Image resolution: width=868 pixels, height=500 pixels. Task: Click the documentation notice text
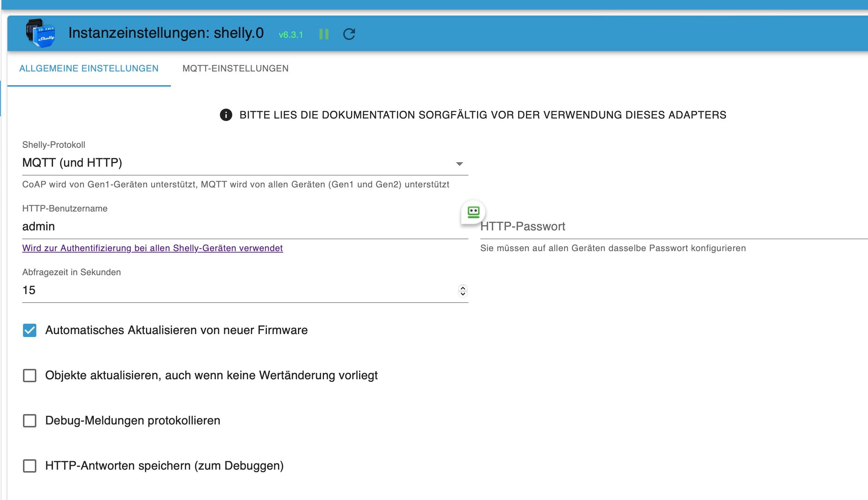(x=483, y=115)
